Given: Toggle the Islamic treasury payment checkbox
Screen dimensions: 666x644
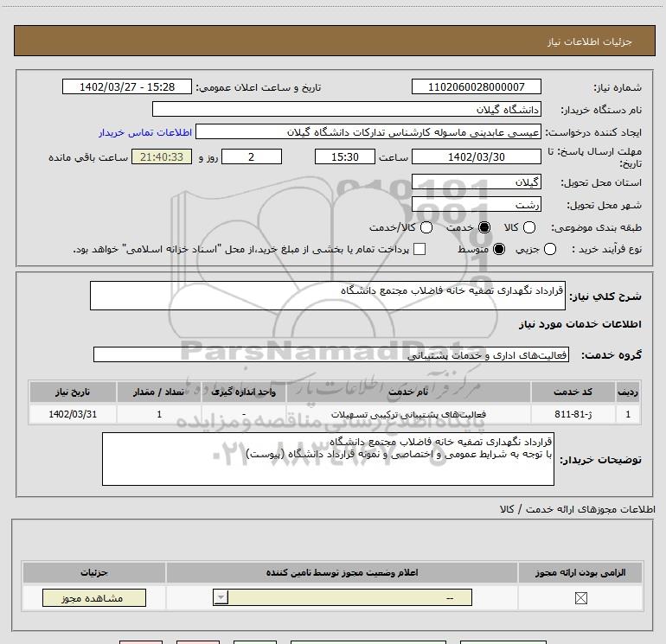Looking at the screenshot, I should [x=419, y=249].
